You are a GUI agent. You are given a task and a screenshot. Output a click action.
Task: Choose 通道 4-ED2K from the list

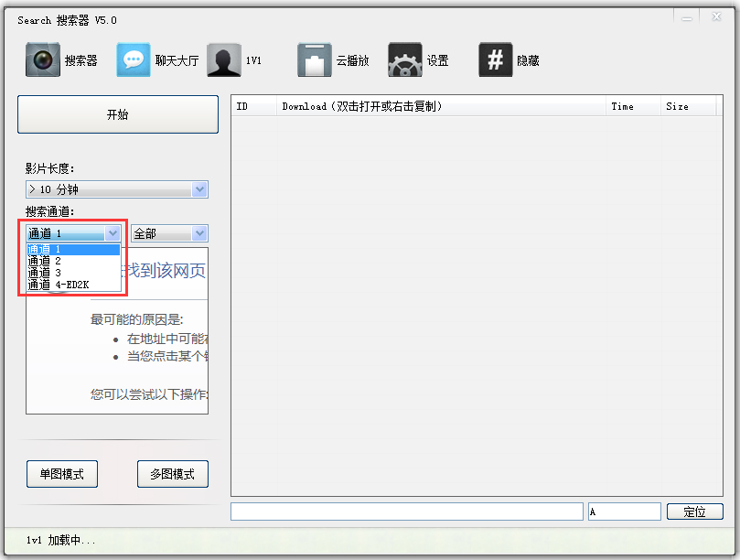click(x=73, y=285)
